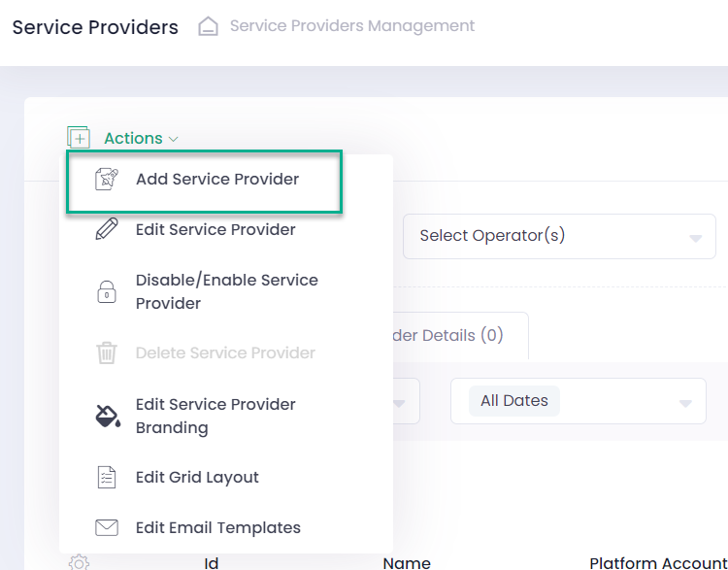Open the Select Operator(s) dropdown
Image resolution: width=728 pixels, height=570 pixels.
[559, 236]
